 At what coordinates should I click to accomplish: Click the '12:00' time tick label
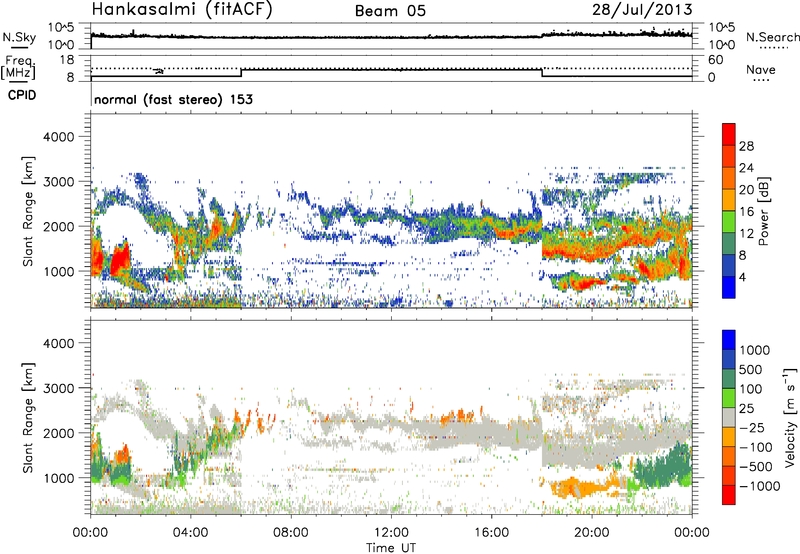[x=391, y=533]
